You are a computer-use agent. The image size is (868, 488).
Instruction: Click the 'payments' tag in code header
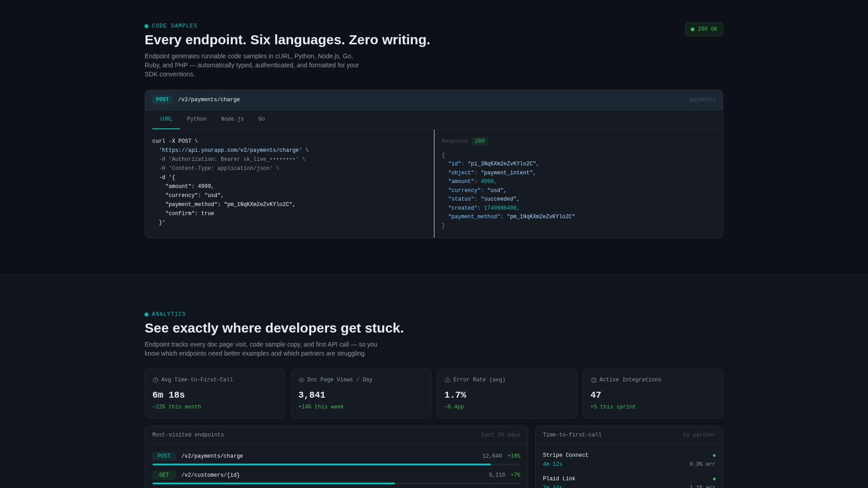tap(703, 100)
